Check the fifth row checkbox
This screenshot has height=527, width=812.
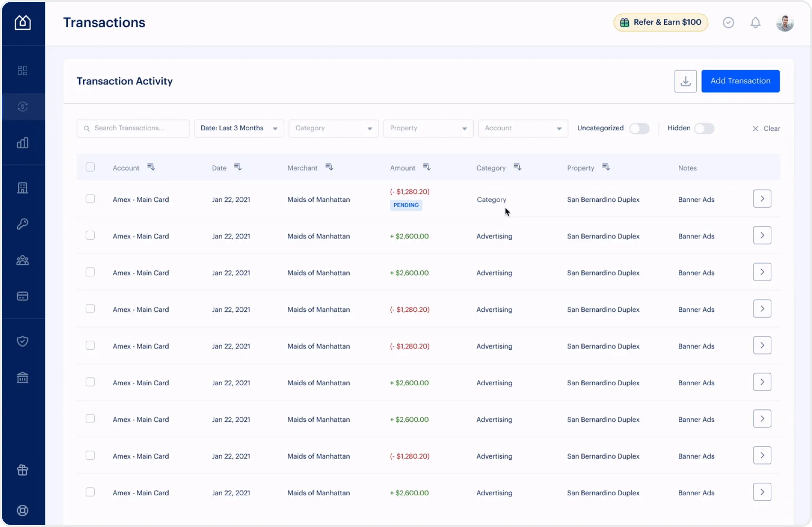click(90, 345)
